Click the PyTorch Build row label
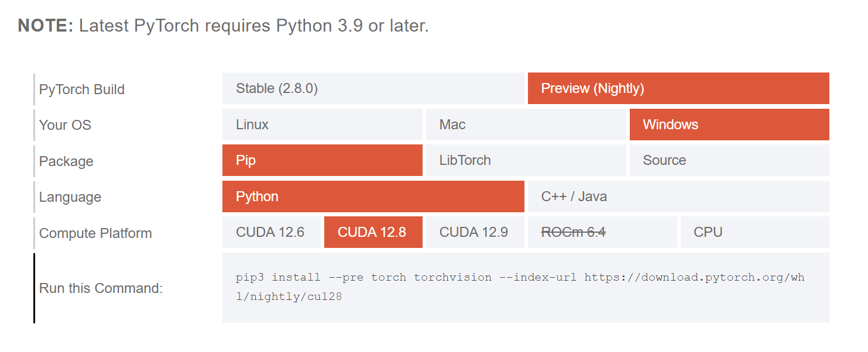This screenshot has width=868, height=352. [x=81, y=89]
